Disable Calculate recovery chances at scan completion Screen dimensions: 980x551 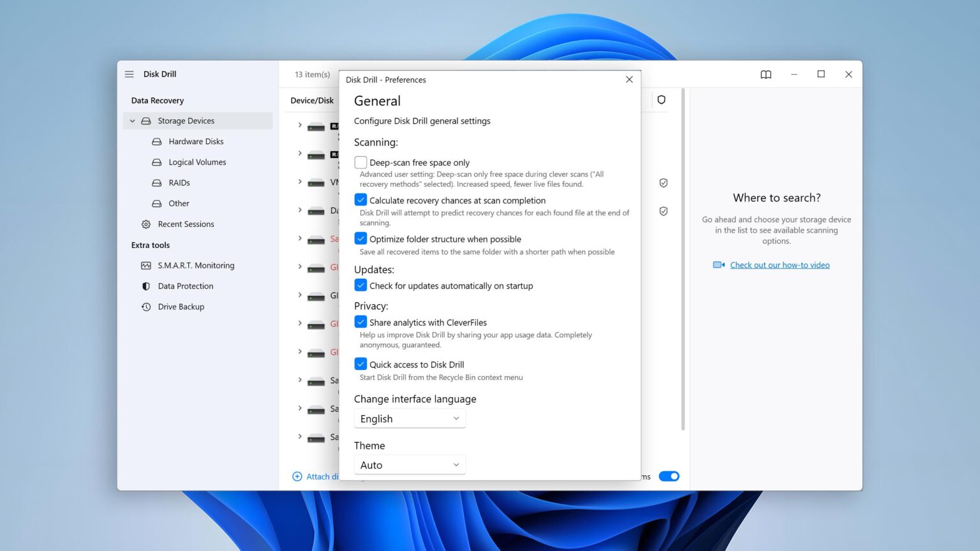pyautogui.click(x=360, y=200)
